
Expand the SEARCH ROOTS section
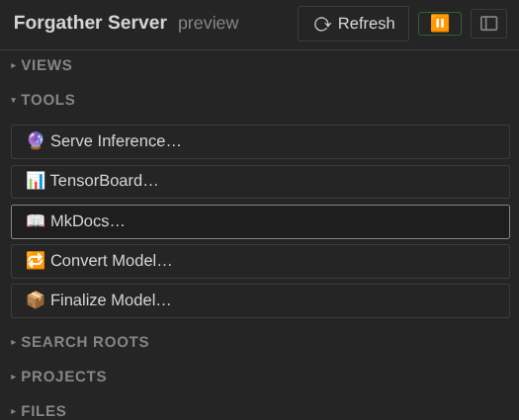[80, 342]
